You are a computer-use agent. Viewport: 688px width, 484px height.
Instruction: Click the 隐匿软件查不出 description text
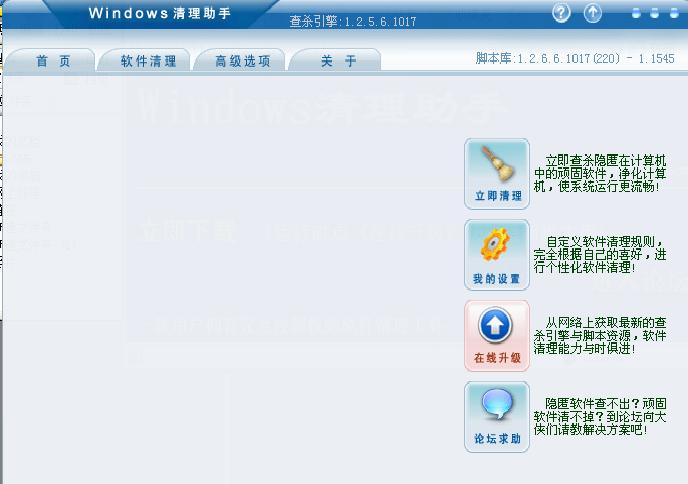[600, 416]
